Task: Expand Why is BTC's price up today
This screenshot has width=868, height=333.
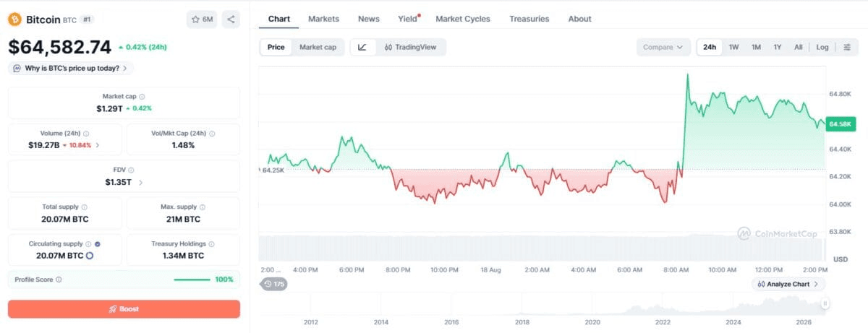Action: (71, 68)
